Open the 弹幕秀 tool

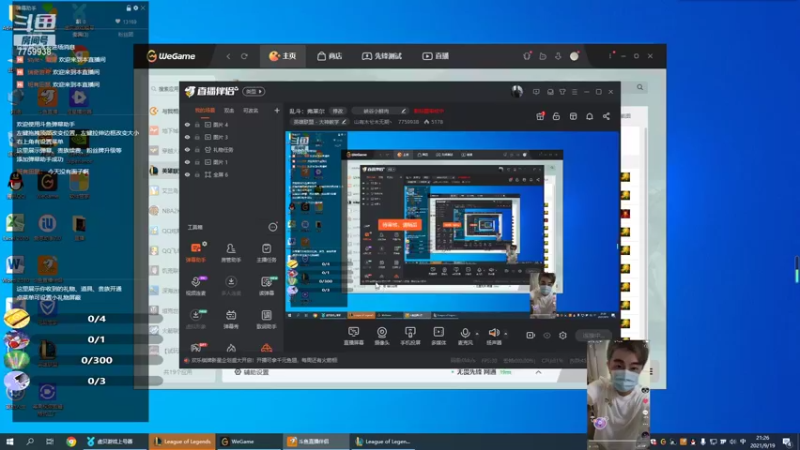pos(231,319)
